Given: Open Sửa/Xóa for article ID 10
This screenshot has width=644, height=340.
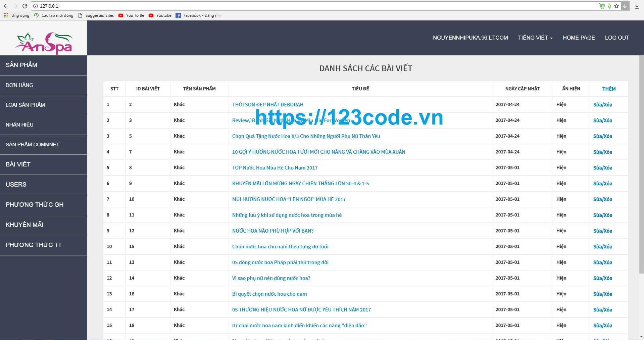Looking at the screenshot, I should [602, 199].
